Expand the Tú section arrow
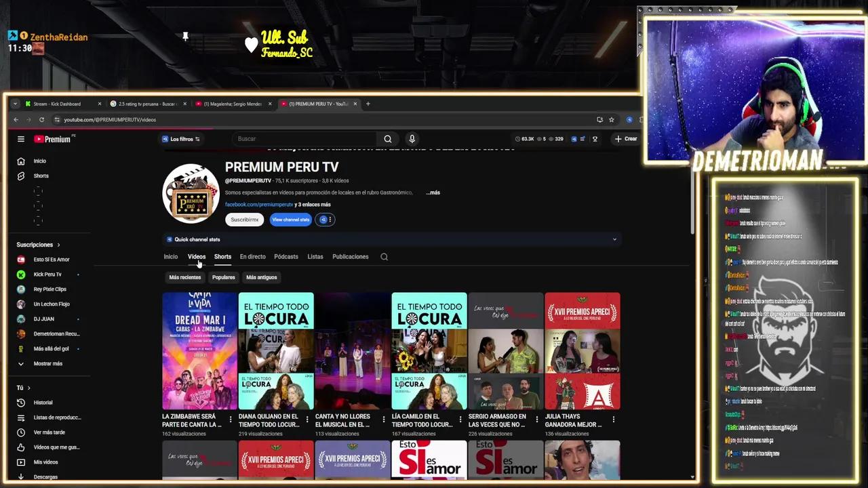868x488 pixels. click(x=28, y=388)
